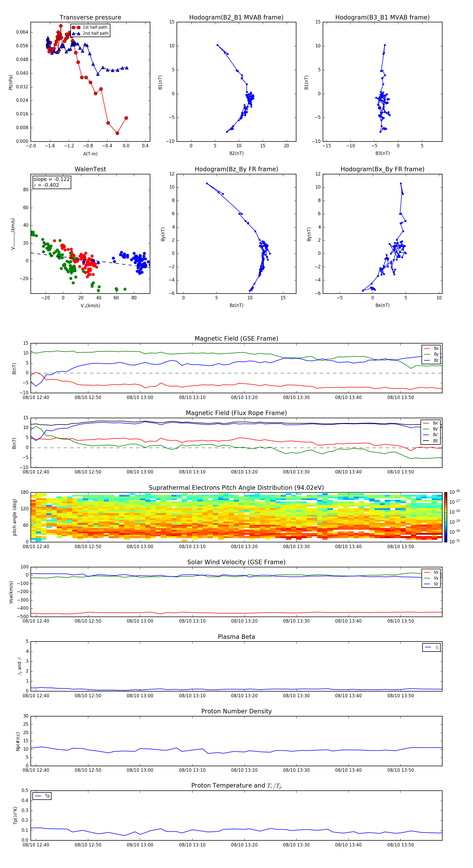Click '08/10 13:00' tick under GSE magnetic field plot
The height and width of the screenshot is (868, 473).
[x=140, y=398]
